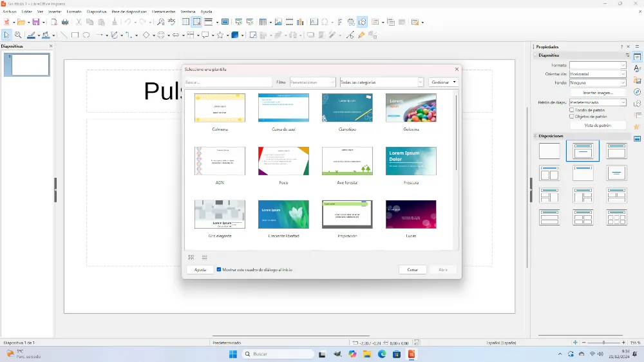Click the Insert Text Box icon
This screenshot has width=644, height=362.
[x=314, y=22]
